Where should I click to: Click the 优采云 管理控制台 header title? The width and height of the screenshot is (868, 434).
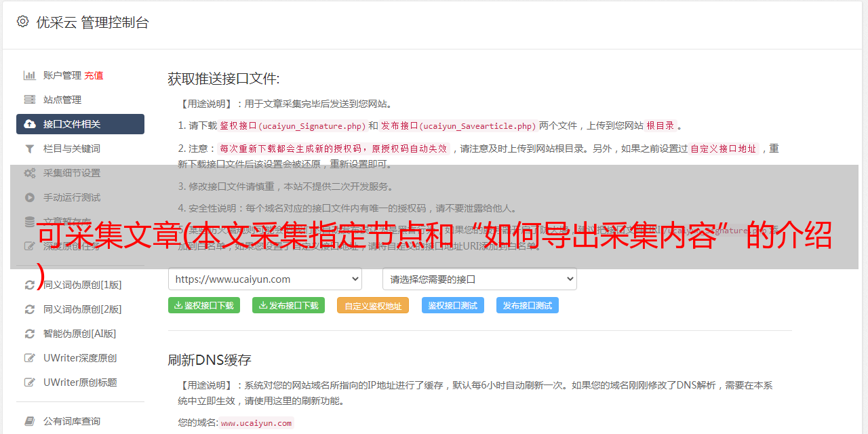coord(92,22)
